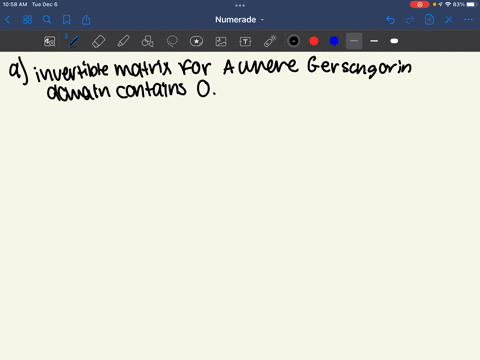Screen dimensions: 480x360
Task: Tap the three-dot multitasking control at top
Action: point(240,5)
